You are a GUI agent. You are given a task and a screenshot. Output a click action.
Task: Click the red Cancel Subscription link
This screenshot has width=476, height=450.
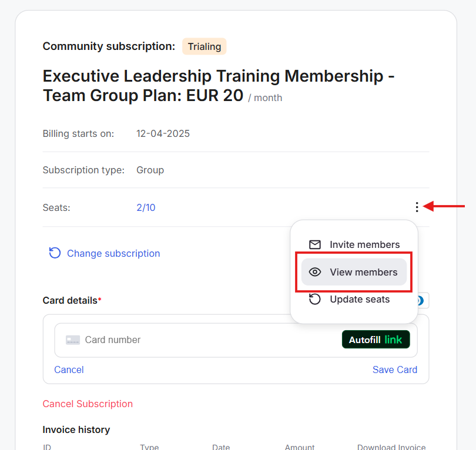tap(88, 404)
